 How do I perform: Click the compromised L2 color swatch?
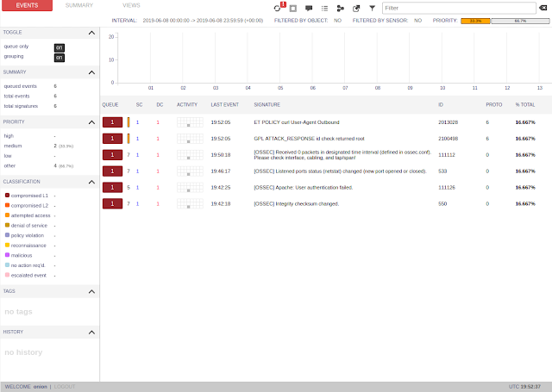[x=8, y=205]
